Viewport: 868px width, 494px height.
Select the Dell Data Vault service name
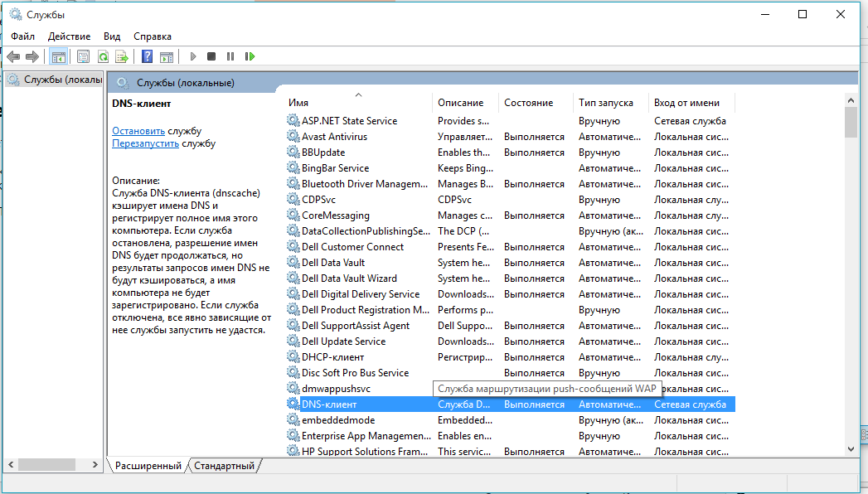coord(333,262)
